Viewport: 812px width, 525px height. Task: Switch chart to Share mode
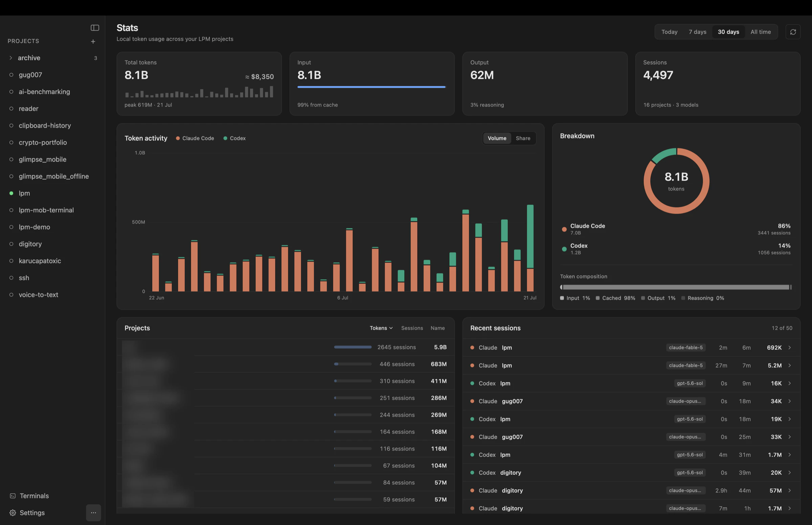(x=523, y=138)
